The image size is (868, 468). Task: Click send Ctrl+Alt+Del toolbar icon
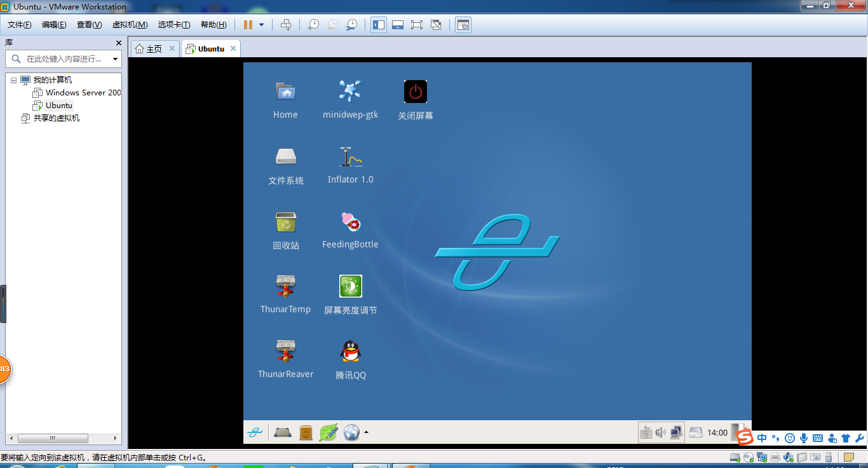pyautogui.click(x=286, y=25)
